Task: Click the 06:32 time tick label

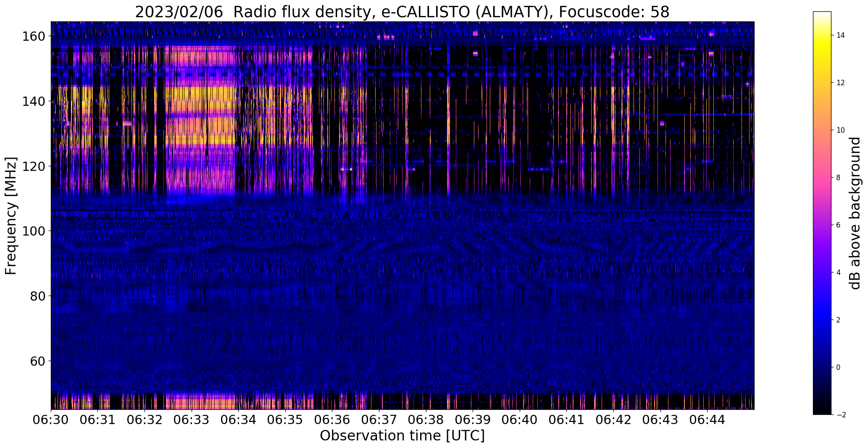Action: point(145,419)
